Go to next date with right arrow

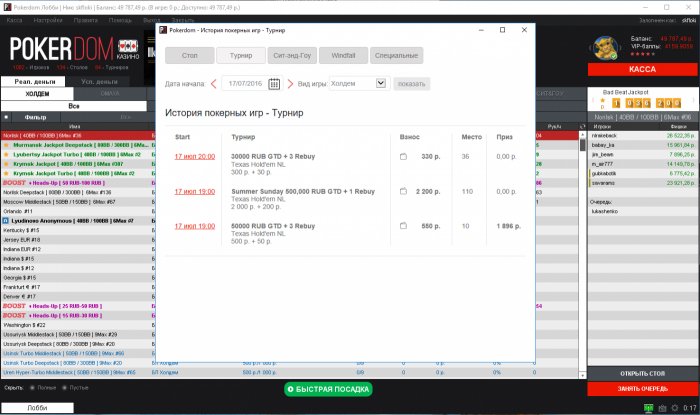coord(290,84)
